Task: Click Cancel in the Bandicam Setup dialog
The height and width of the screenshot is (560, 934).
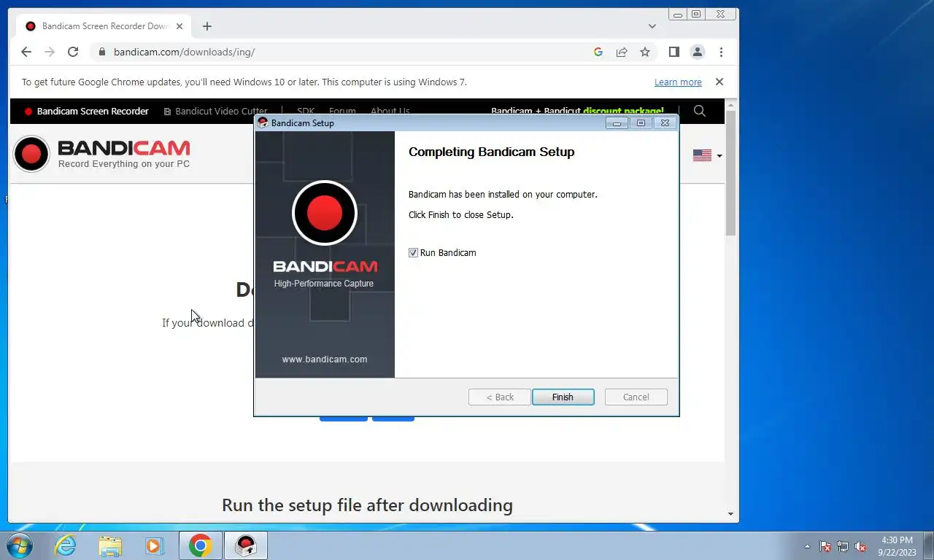Action: tap(636, 397)
